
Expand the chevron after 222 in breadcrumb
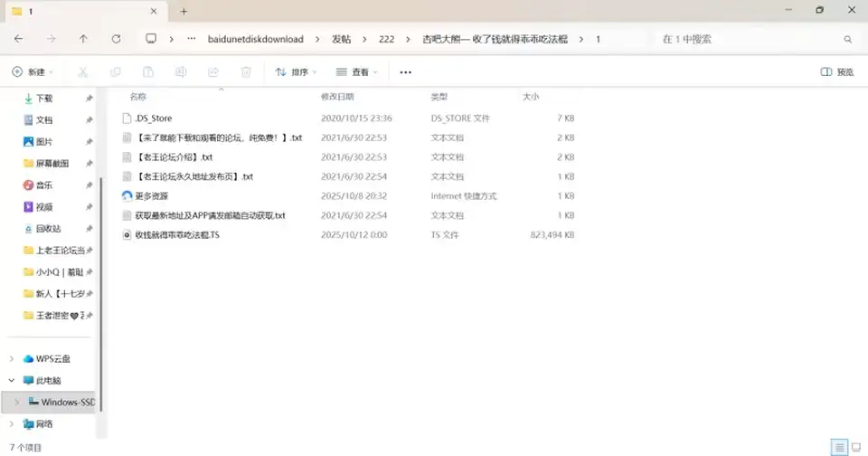click(x=408, y=39)
